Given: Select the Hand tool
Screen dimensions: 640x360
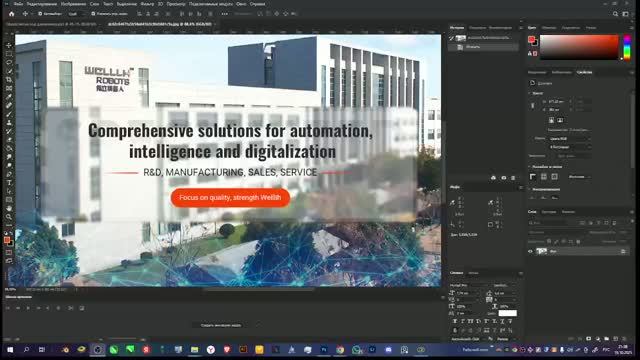Looking at the screenshot, I should click(9, 208).
